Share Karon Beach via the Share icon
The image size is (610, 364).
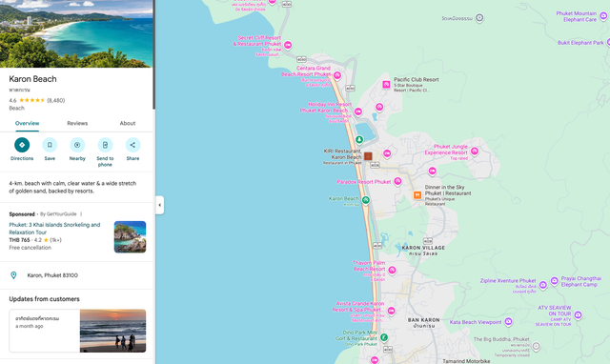132,145
